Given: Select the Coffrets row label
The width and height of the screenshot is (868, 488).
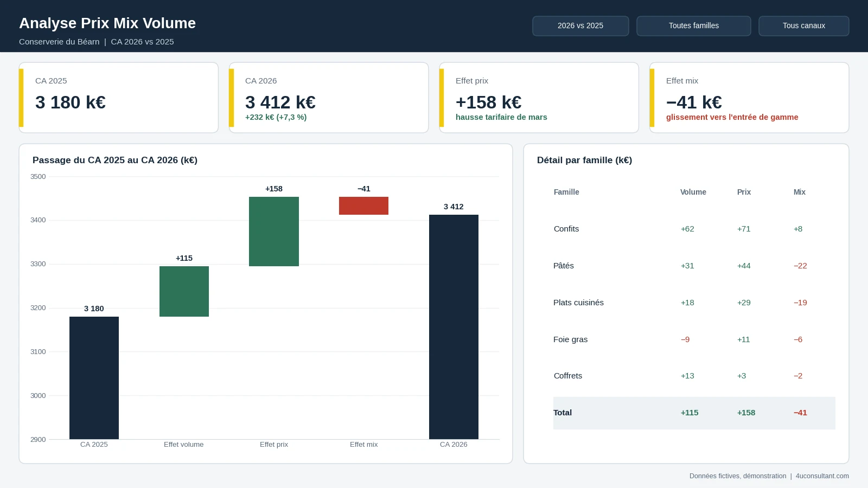Looking at the screenshot, I should (568, 376).
